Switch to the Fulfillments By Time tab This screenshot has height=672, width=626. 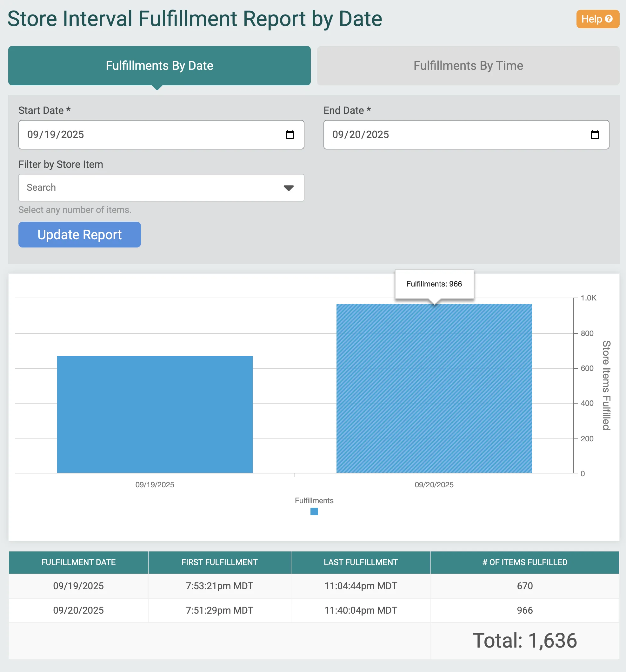[x=468, y=66]
